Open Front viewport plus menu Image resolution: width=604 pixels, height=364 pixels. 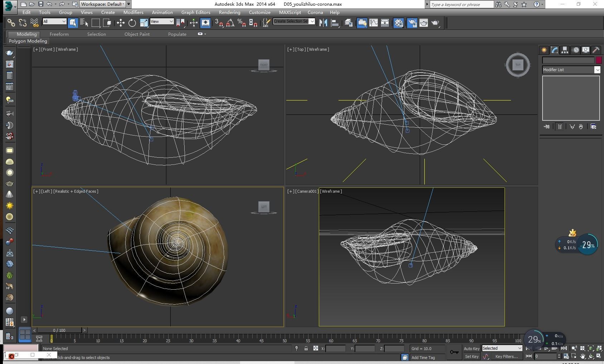[36, 49]
